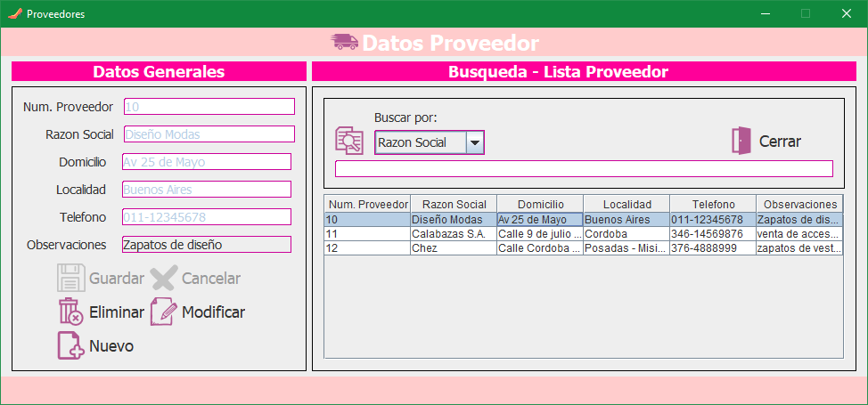Click the trash can Eliminar icon
The width and height of the screenshot is (868, 405).
[70, 312]
